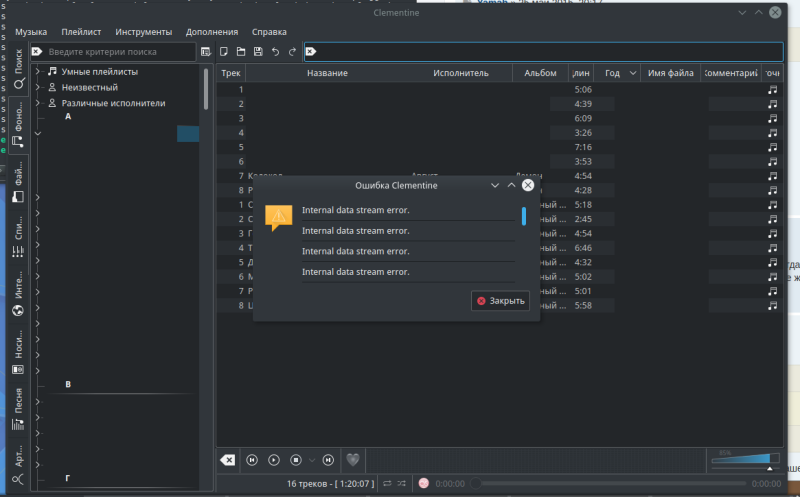Switch to the Спи... playlists sidebar tab

18,236
